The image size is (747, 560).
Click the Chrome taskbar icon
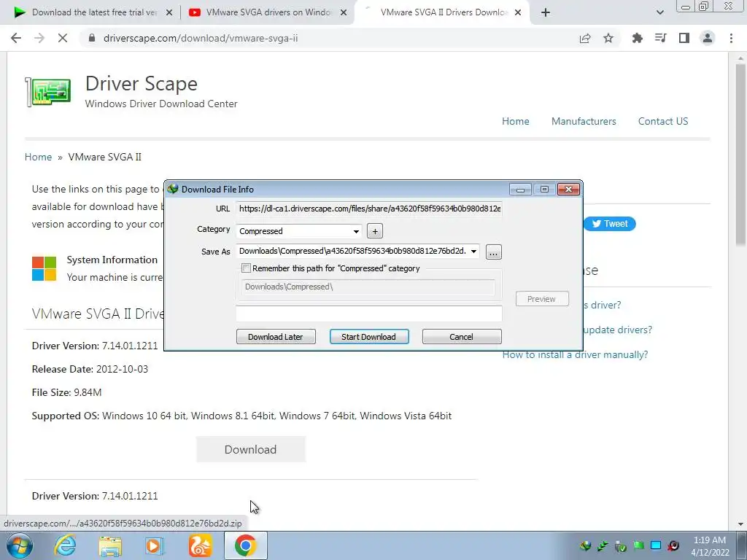point(245,545)
